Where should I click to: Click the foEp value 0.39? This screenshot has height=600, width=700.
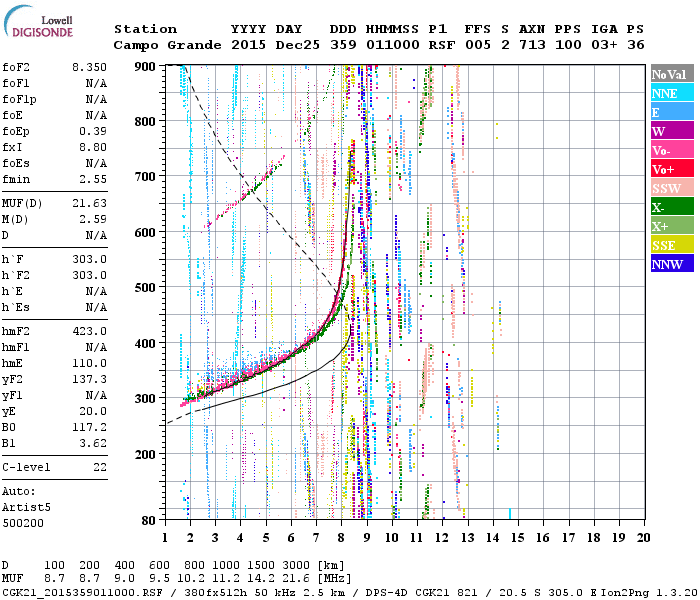93,131
